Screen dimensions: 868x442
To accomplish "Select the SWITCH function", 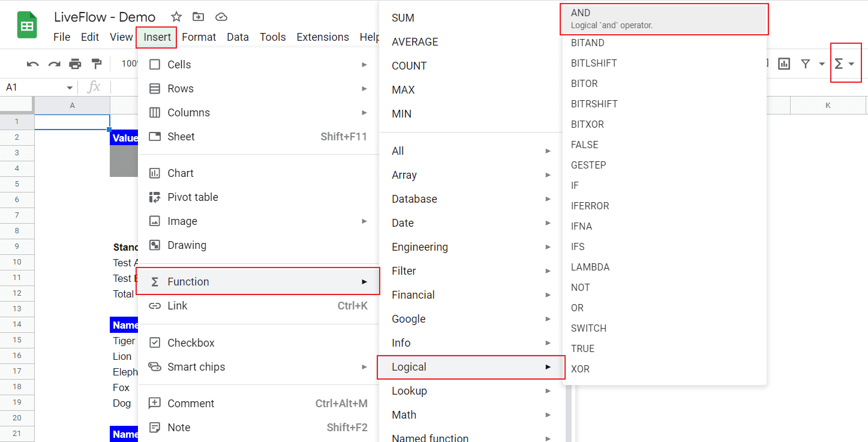I will [x=665, y=329].
